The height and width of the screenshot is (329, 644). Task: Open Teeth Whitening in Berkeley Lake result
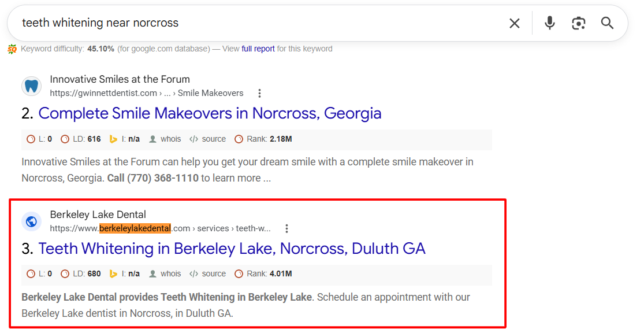click(232, 249)
